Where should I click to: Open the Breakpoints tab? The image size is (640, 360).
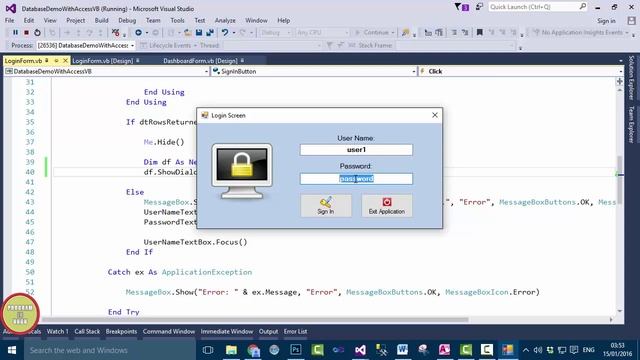pyautogui.click(x=121, y=331)
